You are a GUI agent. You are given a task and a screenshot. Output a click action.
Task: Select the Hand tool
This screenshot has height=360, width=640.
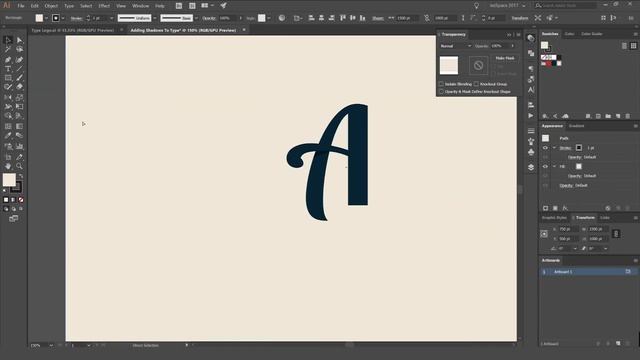tap(8, 166)
